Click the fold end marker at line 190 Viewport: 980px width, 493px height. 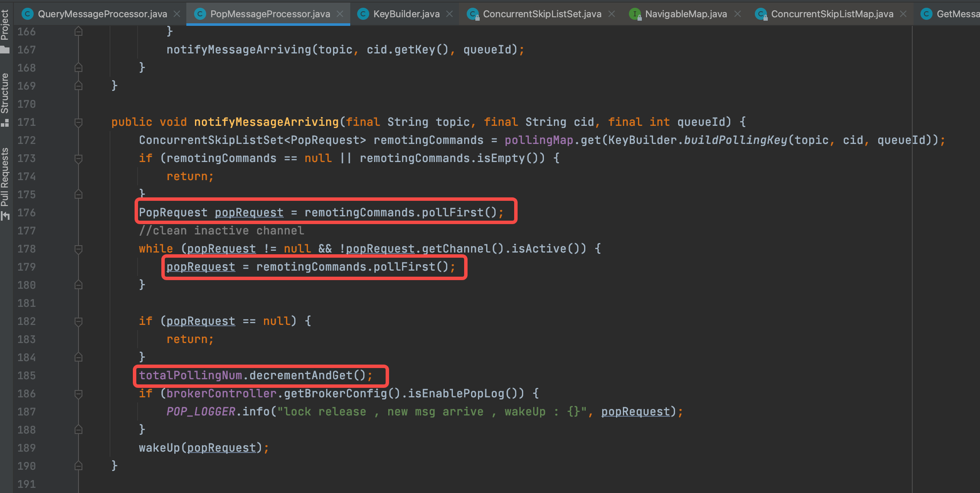click(x=79, y=466)
